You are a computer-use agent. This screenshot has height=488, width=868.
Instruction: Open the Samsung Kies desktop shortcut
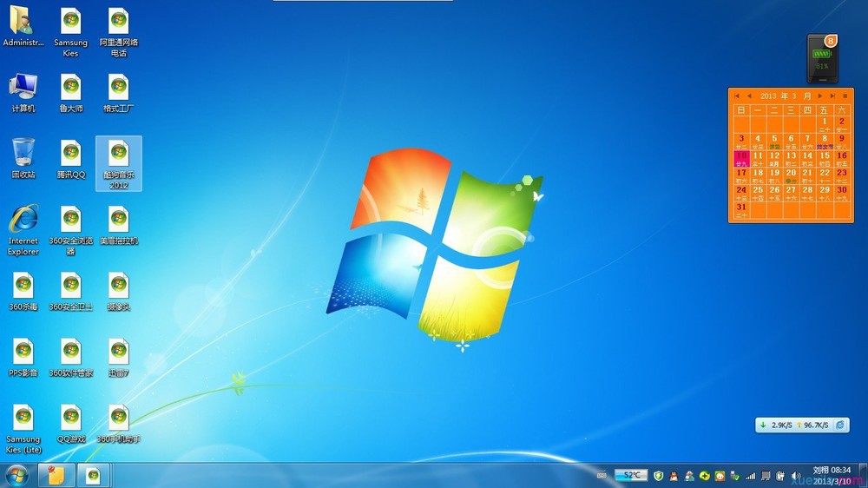[71, 32]
